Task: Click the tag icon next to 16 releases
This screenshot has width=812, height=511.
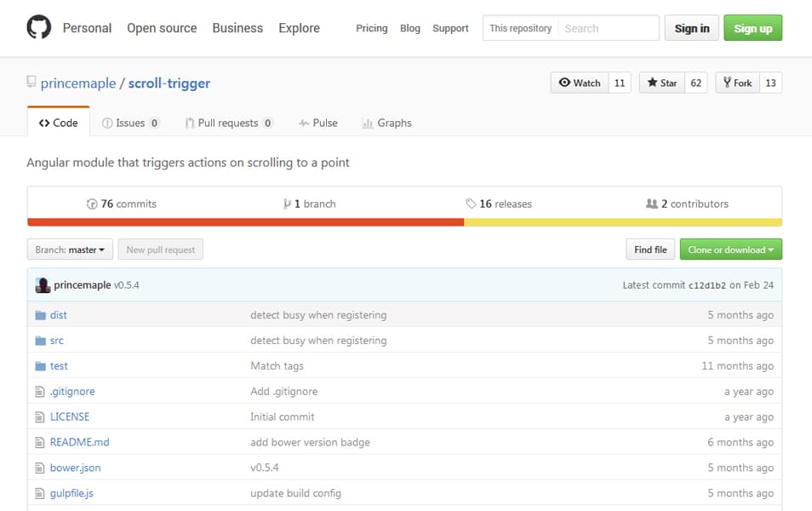Action: [471, 204]
